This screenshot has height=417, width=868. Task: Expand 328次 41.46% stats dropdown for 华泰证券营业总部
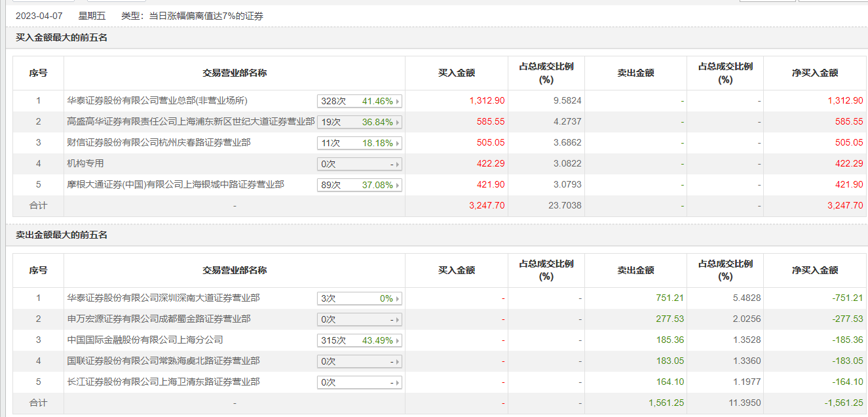[x=360, y=101]
